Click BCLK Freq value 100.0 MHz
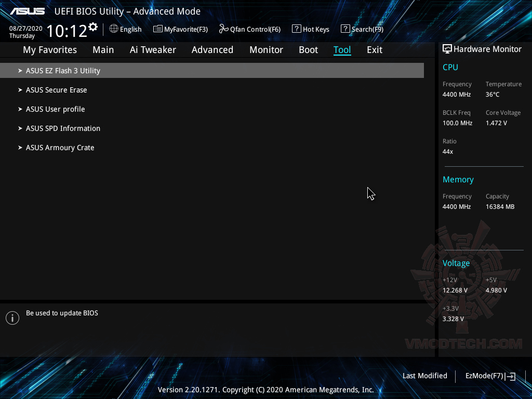 [x=457, y=123]
